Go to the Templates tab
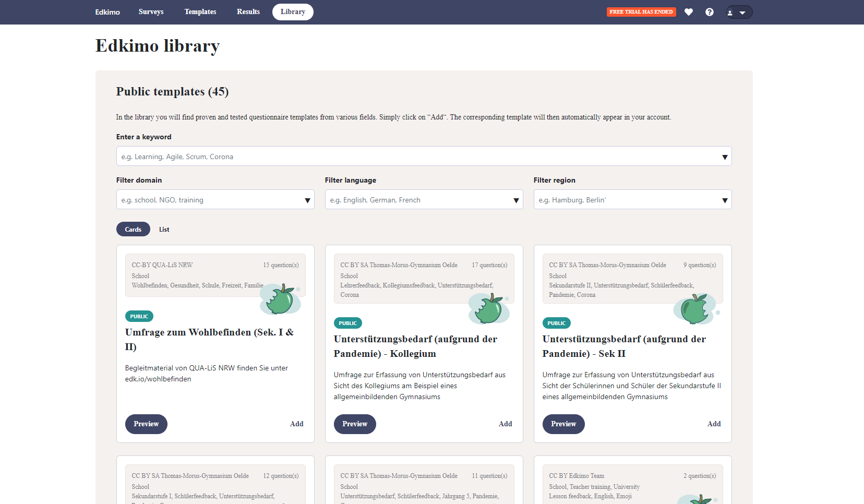The height and width of the screenshot is (504, 864). pos(200,12)
